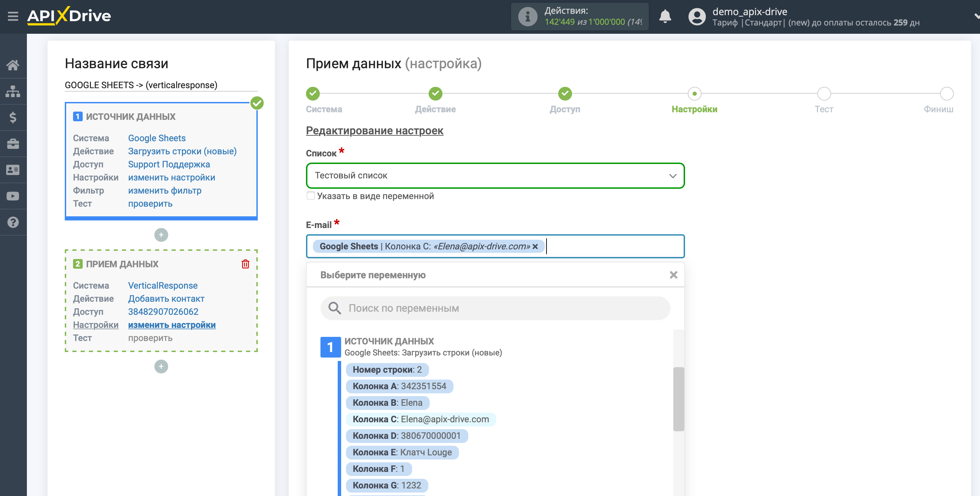Click the user profile avatar
Screen dimensions: 980x496
point(696,17)
